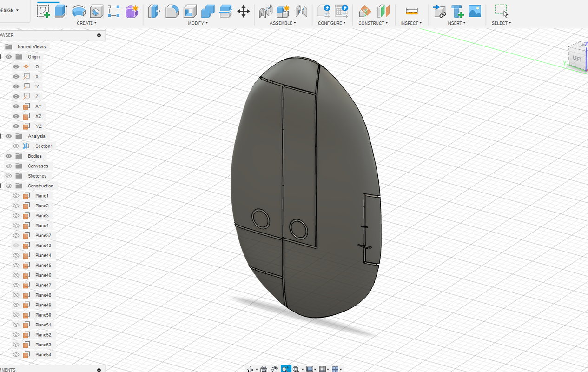Image resolution: width=588 pixels, height=372 pixels.
Task: Select the Midplane tool
Action: 383,11
